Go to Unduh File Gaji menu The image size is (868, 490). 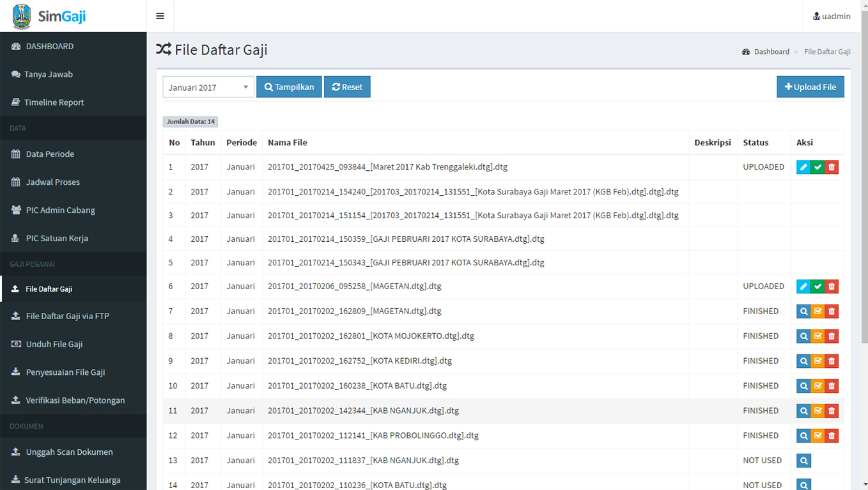point(54,344)
